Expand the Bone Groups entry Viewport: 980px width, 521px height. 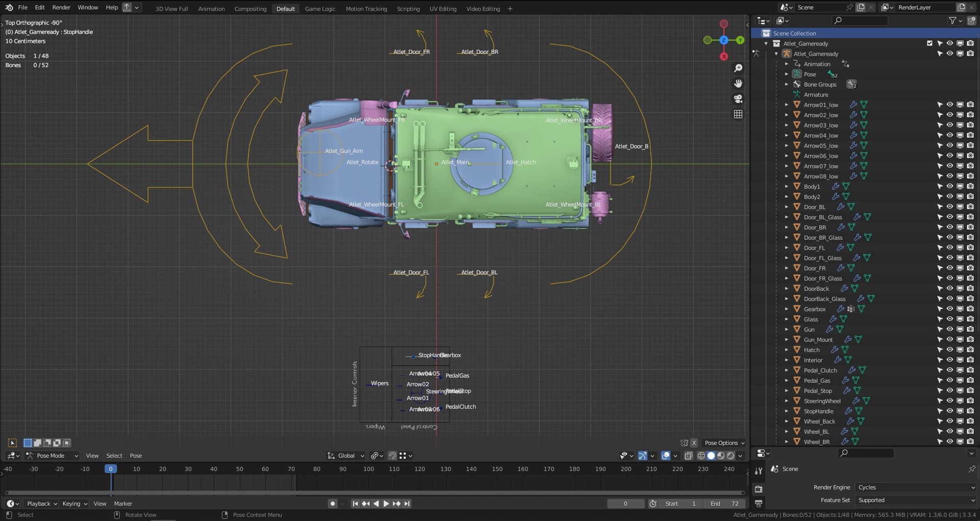(x=787, y=85)
